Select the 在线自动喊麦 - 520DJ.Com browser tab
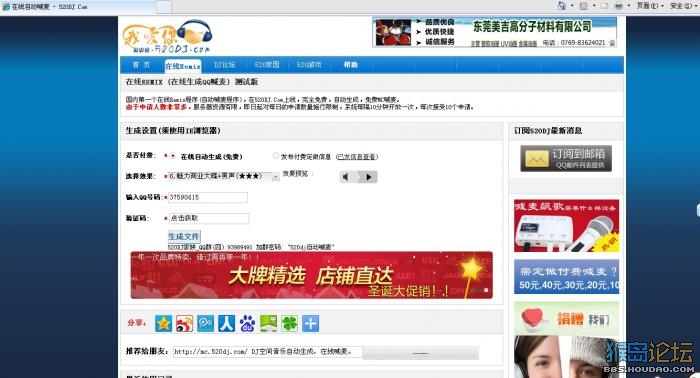 78,7
